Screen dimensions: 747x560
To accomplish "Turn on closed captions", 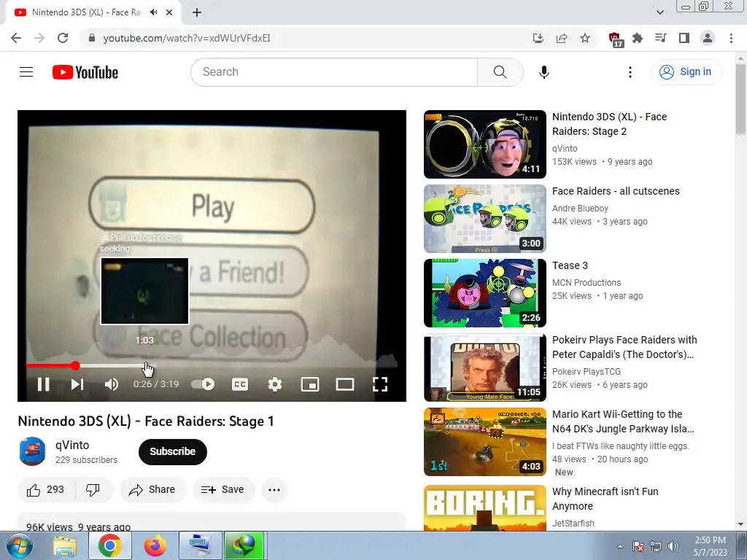I will pyautogui.click(x=239, y=384).
